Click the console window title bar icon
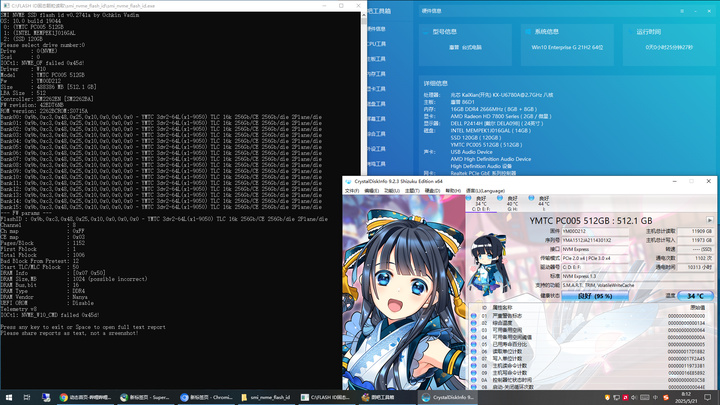Viewport: 720px width, 405px height. tap(6, 6)
